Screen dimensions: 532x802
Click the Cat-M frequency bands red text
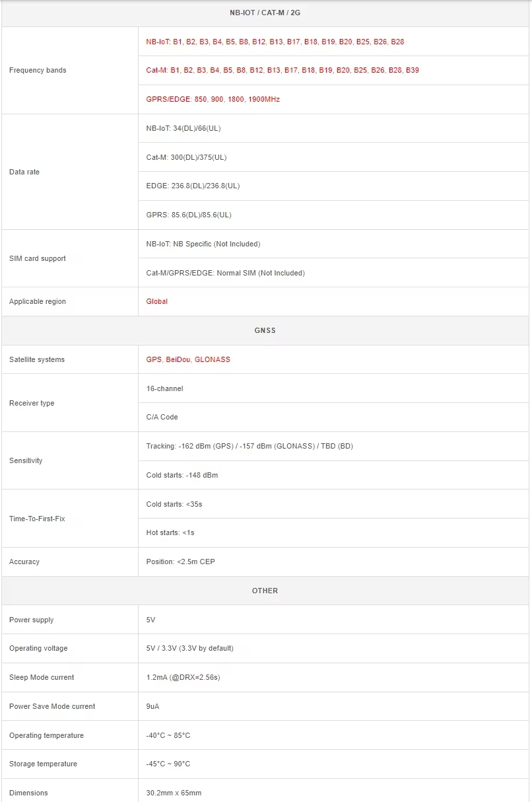(282, 70)
